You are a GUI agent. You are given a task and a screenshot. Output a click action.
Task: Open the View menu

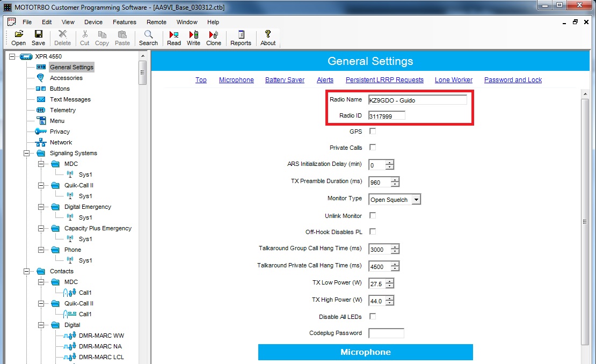pos(68,22)
